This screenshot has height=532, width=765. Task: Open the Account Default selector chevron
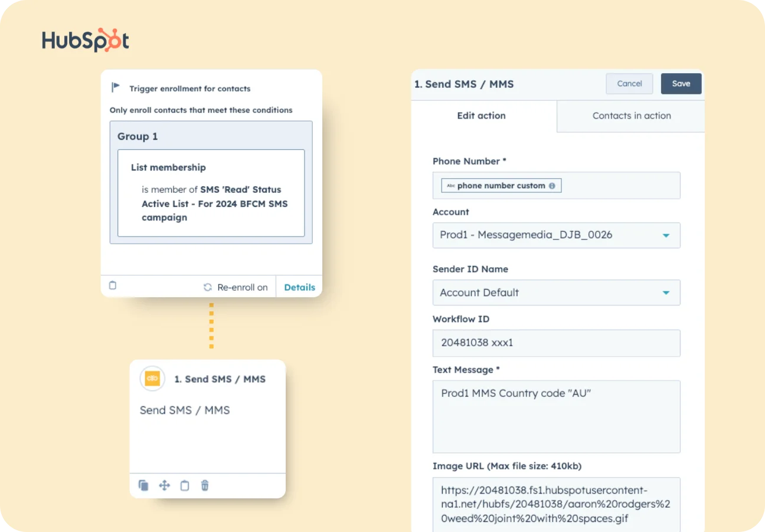pos(667,292)
